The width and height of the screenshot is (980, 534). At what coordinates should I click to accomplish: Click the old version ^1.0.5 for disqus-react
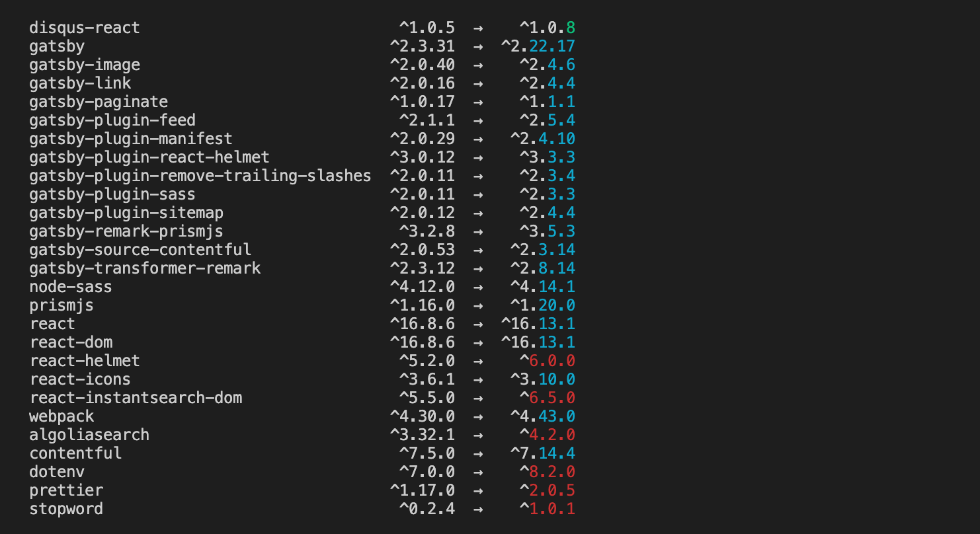click(x=427, y=28)
